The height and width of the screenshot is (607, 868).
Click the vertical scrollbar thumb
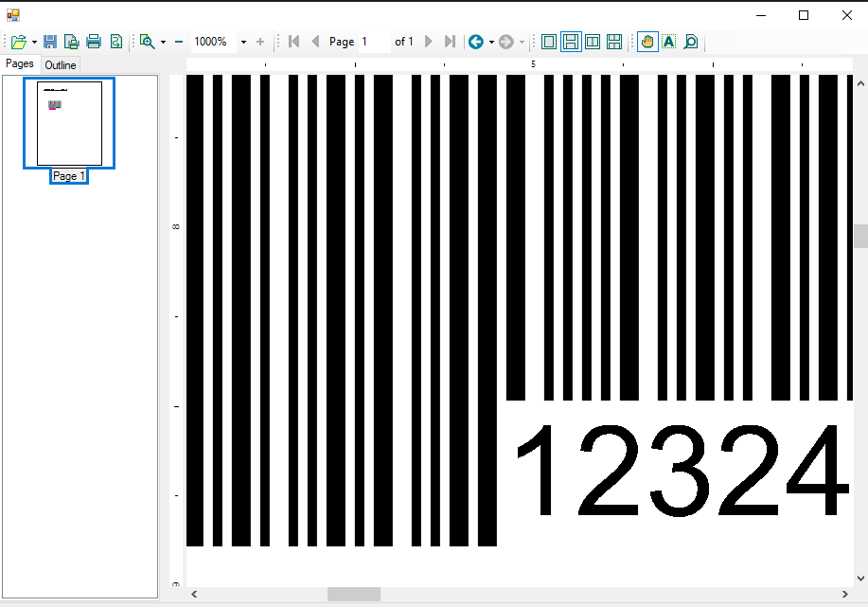click(x=860, y=237)
